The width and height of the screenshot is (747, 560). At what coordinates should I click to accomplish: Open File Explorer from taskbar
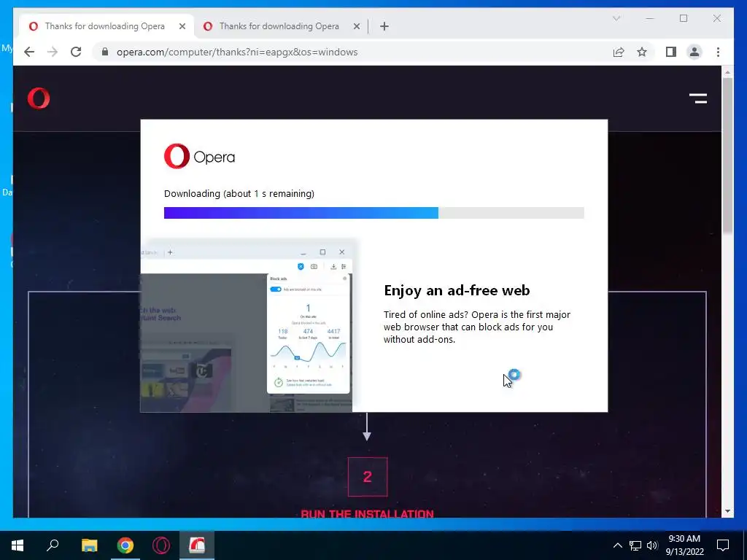point(89,545)
